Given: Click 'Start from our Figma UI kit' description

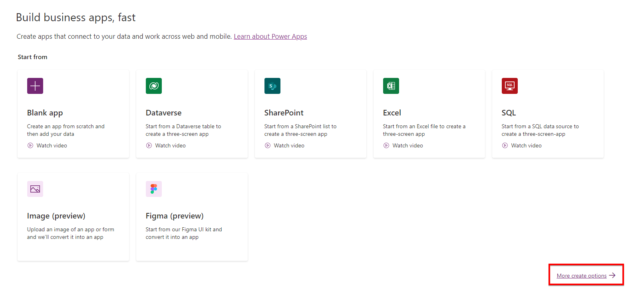Looking at the screenshot, I should click(x=184, y=233).
